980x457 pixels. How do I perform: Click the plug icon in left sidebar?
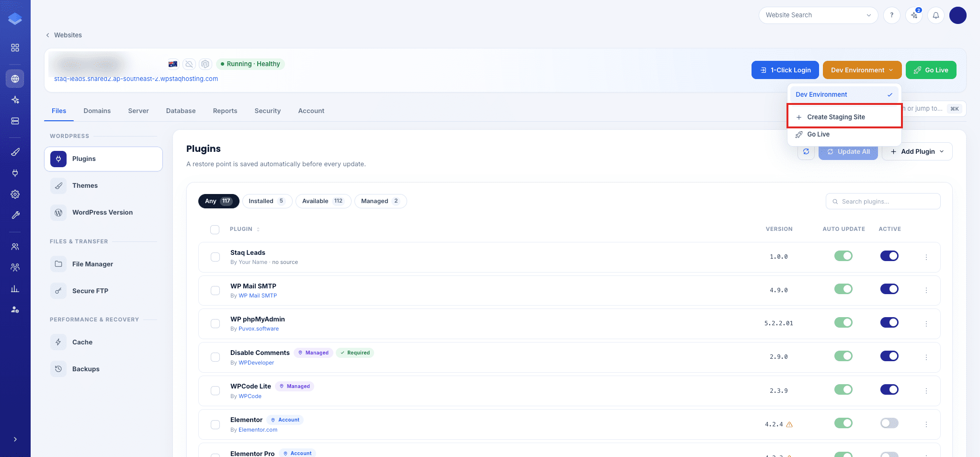click(x=15, y=173)
